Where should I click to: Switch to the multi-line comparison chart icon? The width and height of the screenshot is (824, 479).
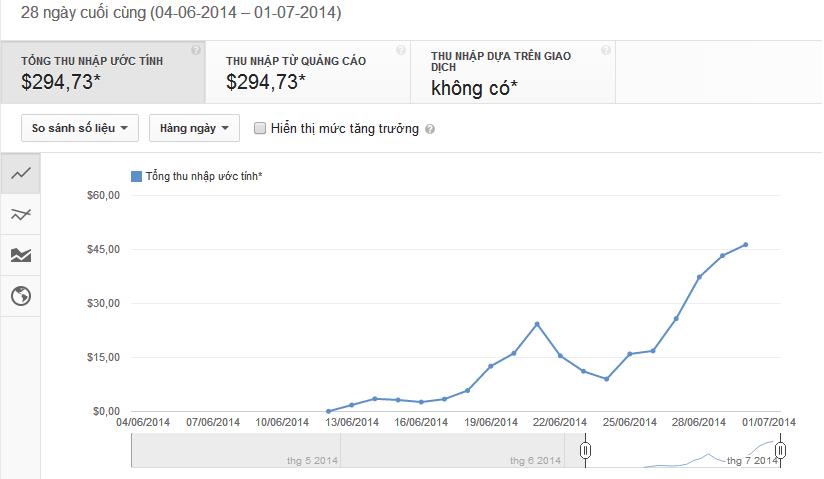coord(20,214)
